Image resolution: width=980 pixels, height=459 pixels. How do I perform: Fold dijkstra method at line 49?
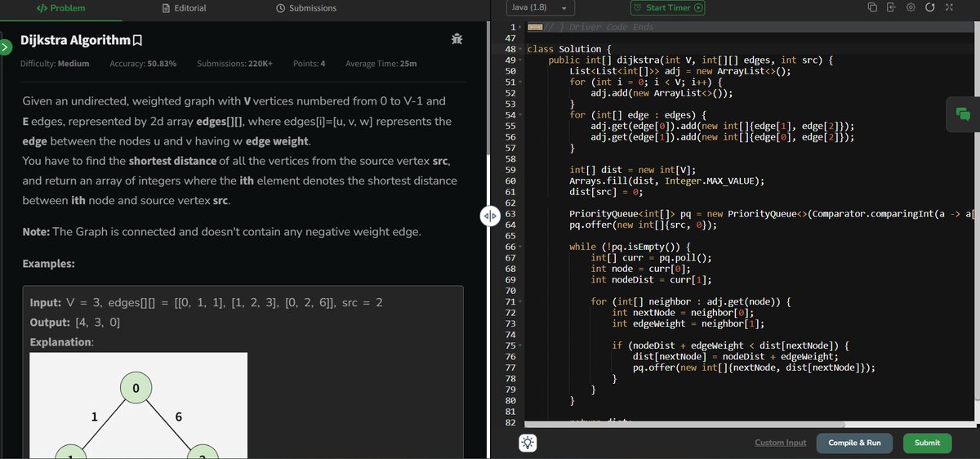pyautogui.click(x=521, y=60)
